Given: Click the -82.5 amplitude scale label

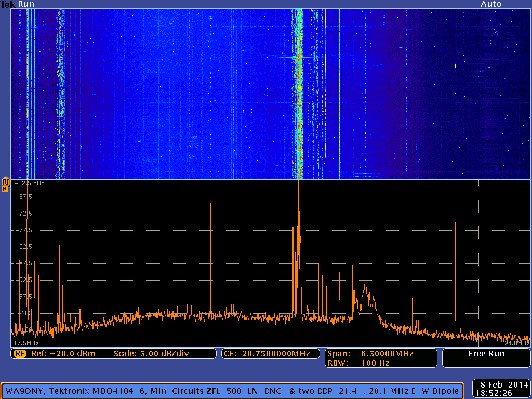Looking at the screenshot, I should pyautogui.click(x=23, y=247).
